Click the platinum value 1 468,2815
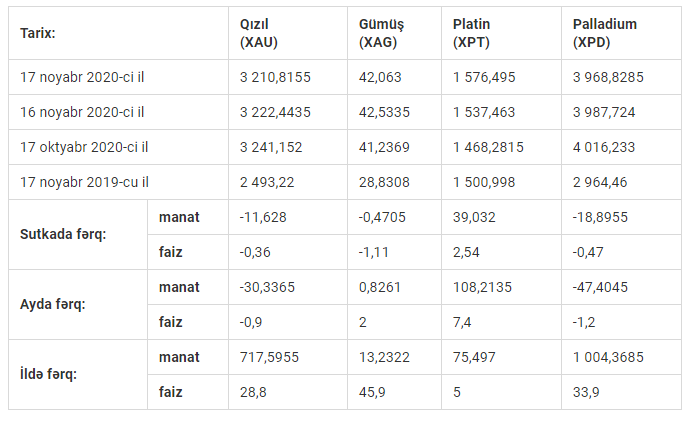Viewport: 689px width, 422px height. tap(488, 147)
